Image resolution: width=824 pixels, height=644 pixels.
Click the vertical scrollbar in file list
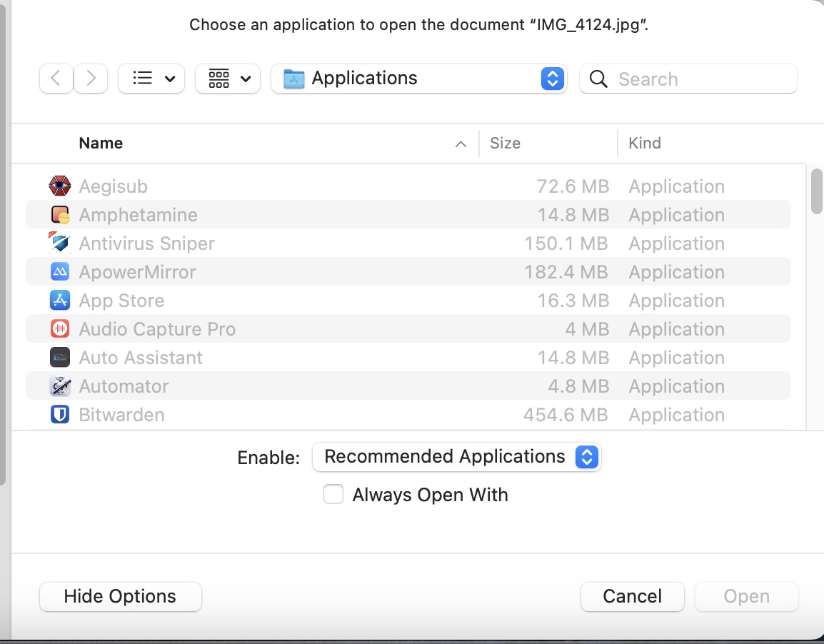817,191
